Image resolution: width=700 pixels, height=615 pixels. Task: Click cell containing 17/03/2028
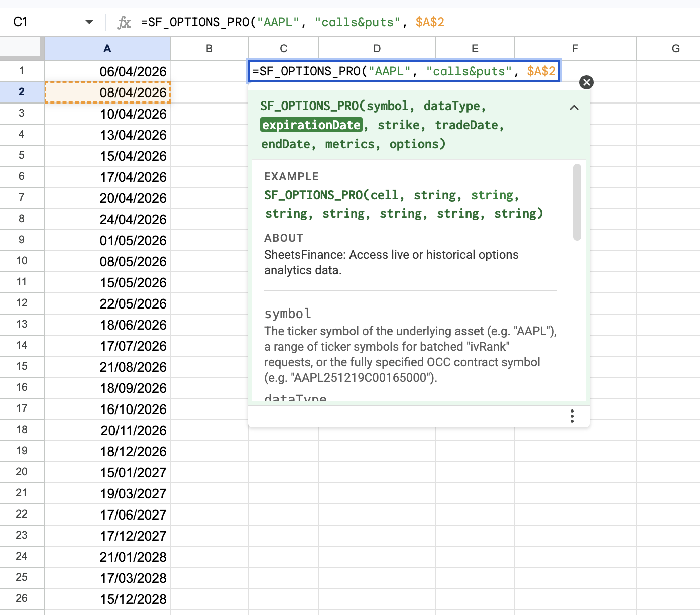coord(107,578)
